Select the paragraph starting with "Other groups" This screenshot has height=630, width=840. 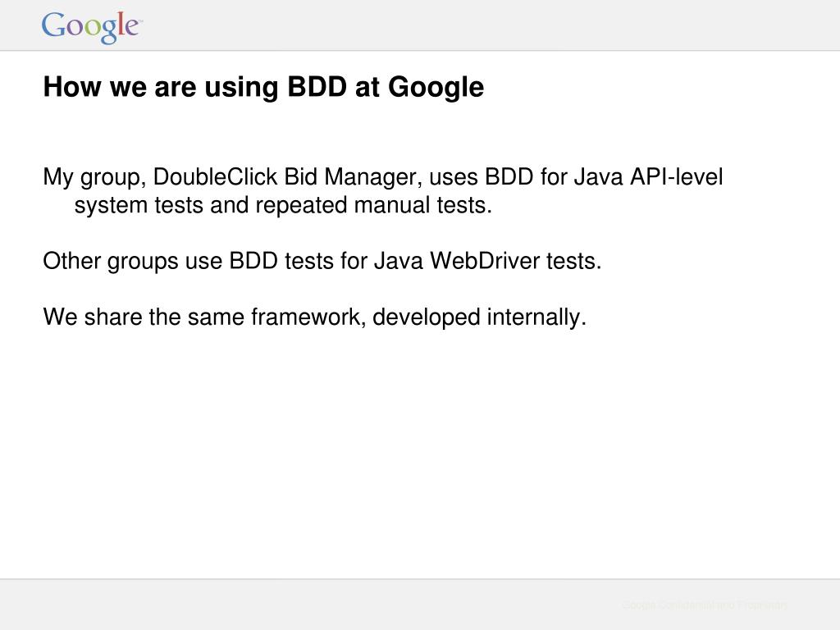pyautogui.click(x=322, y=262)
